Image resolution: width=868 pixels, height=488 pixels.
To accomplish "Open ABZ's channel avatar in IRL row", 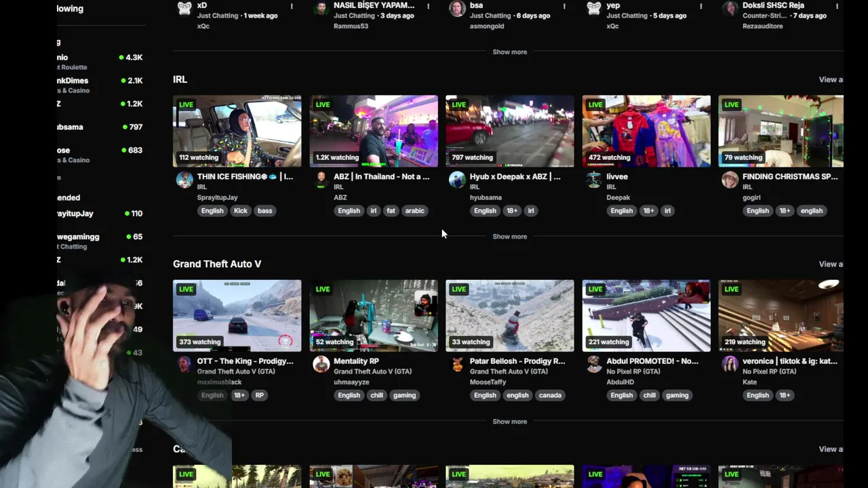I will click(321, 180).
